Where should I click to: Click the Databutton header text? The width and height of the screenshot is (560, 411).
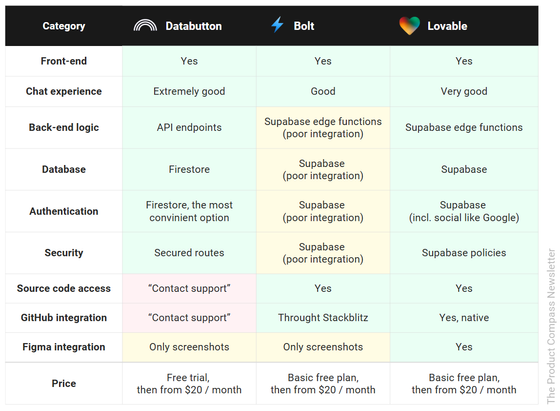pyautogui.click(x=194, y=26)
